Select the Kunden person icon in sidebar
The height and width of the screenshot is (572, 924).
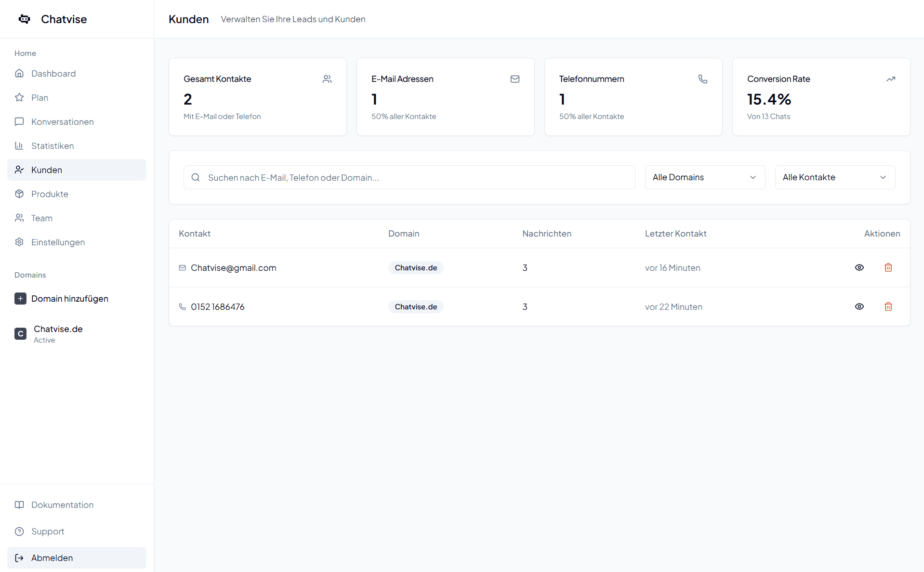(19, 170)
